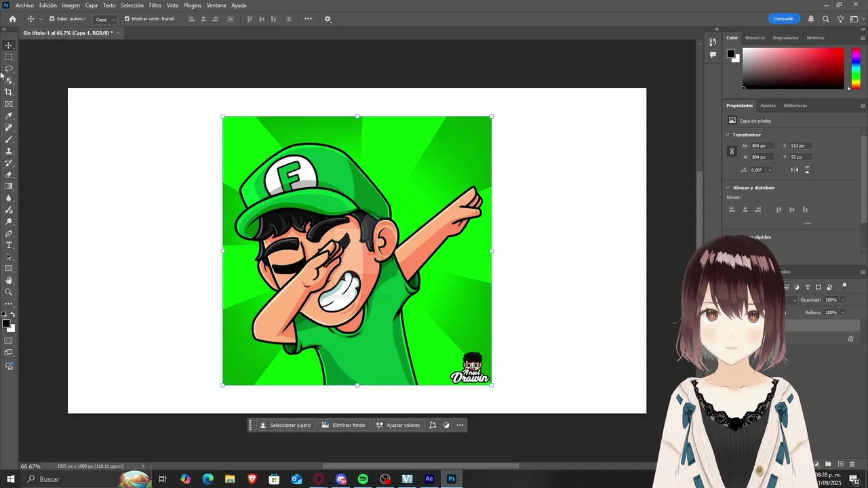Select the Eyedropper tool
This screenshot has width=868, height=488.
coord(9,116)
